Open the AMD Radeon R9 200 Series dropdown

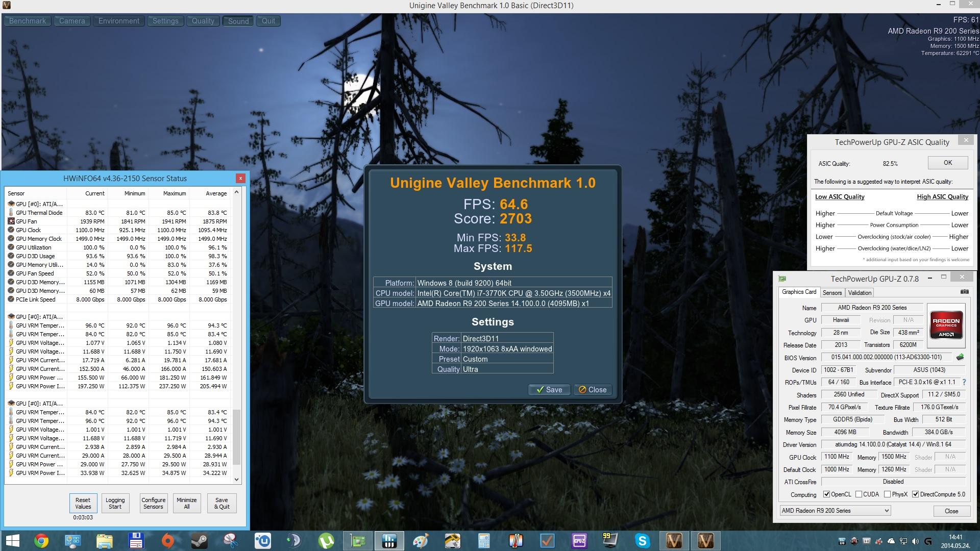click(835, 511)
